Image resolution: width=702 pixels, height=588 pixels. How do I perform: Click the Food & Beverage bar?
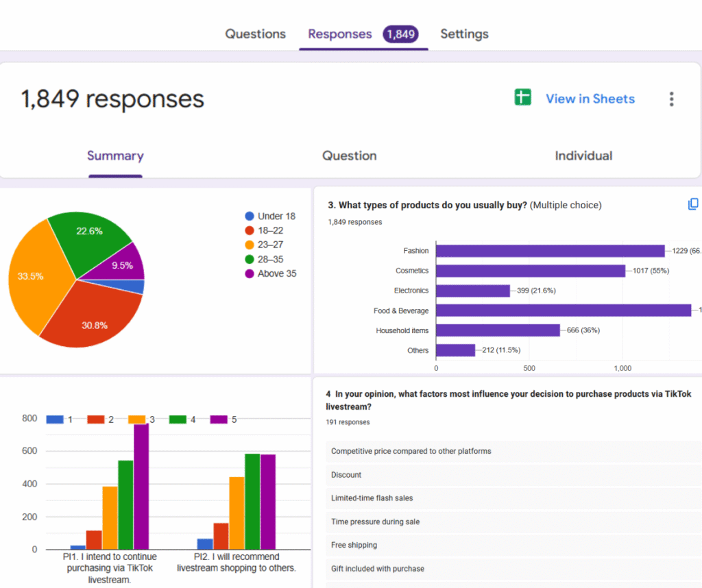[563, 310]
